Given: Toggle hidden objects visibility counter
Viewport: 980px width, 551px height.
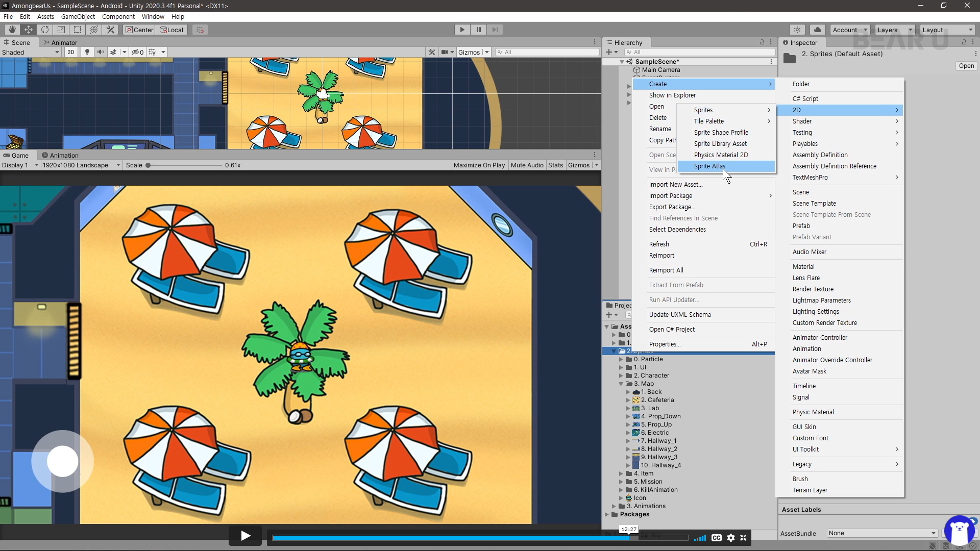Looking at the screenshot, I should click(x=137, y=52).
